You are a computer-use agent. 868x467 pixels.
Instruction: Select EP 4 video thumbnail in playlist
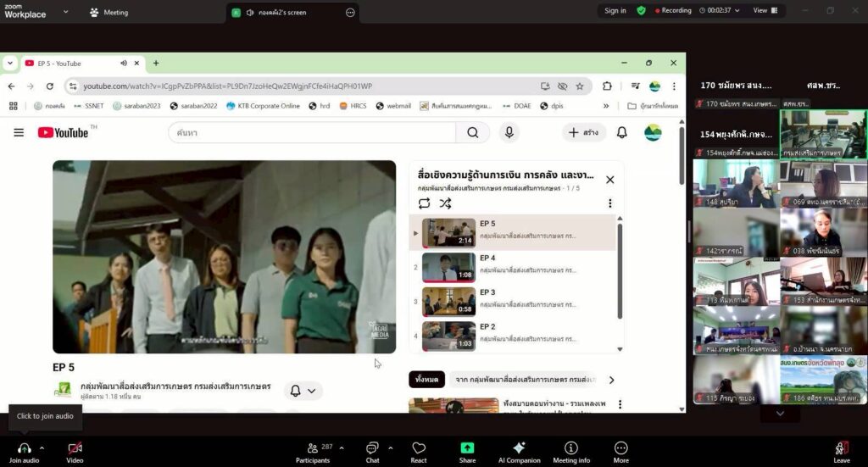click(448, 267)
